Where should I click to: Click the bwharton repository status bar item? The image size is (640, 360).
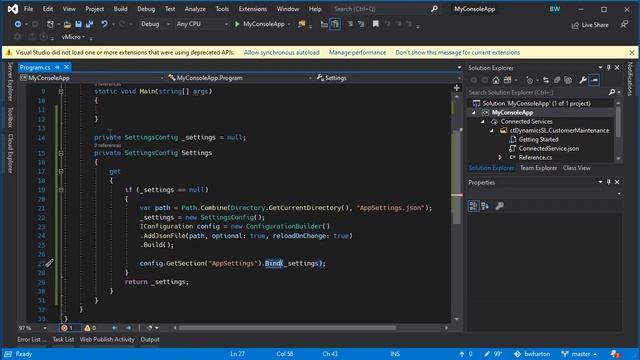coord(532,354)
